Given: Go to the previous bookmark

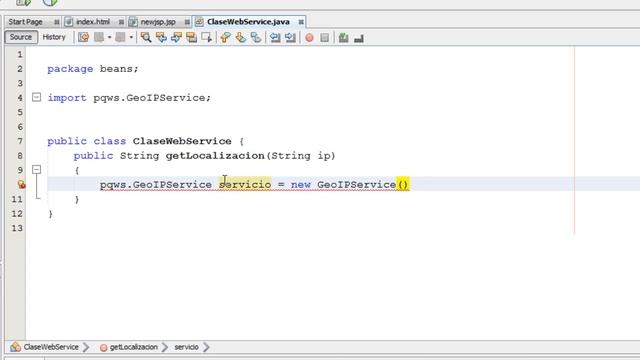Looking at the screenshot, I should point(225,38).
